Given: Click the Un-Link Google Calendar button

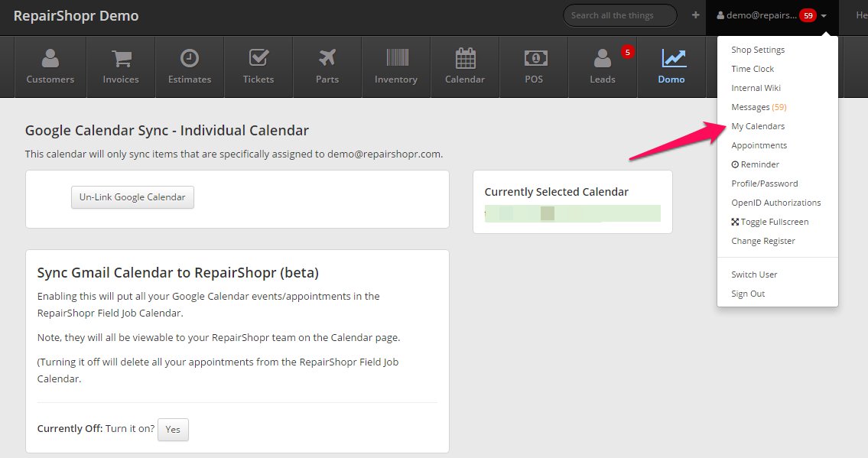Looking at the screenshot, I should click(132, 197).
